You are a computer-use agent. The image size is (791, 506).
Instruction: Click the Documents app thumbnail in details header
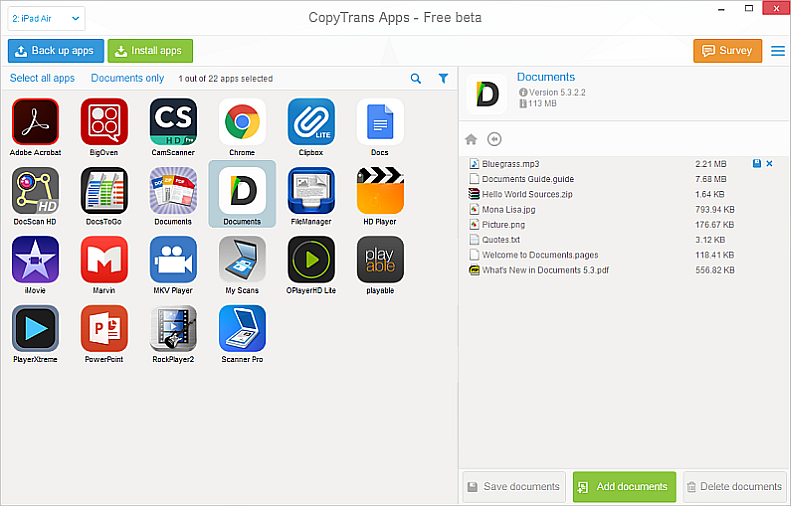487,94
